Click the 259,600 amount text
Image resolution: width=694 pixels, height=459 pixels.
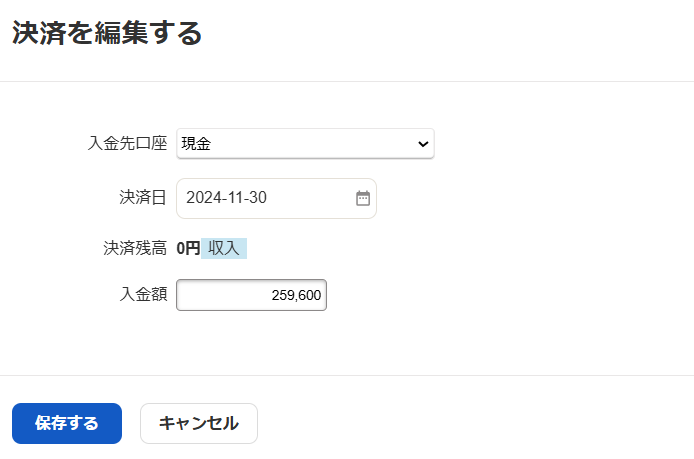(295, 295)
